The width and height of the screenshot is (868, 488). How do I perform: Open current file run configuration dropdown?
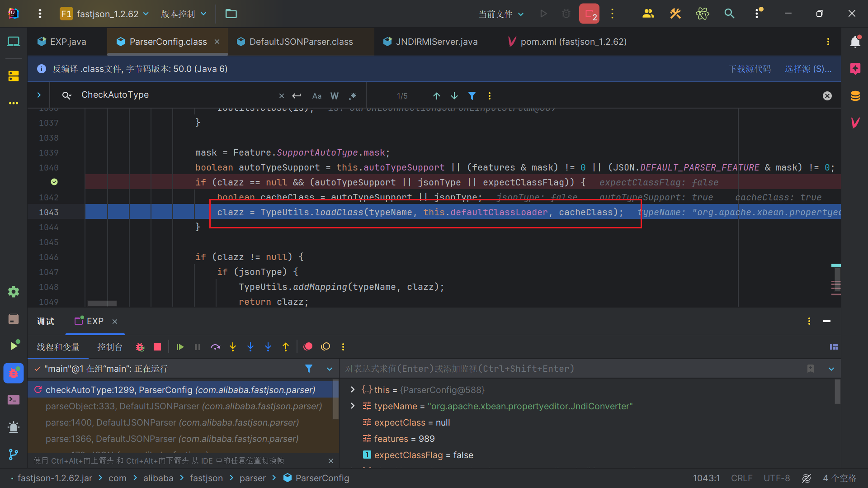coord(501,14)
